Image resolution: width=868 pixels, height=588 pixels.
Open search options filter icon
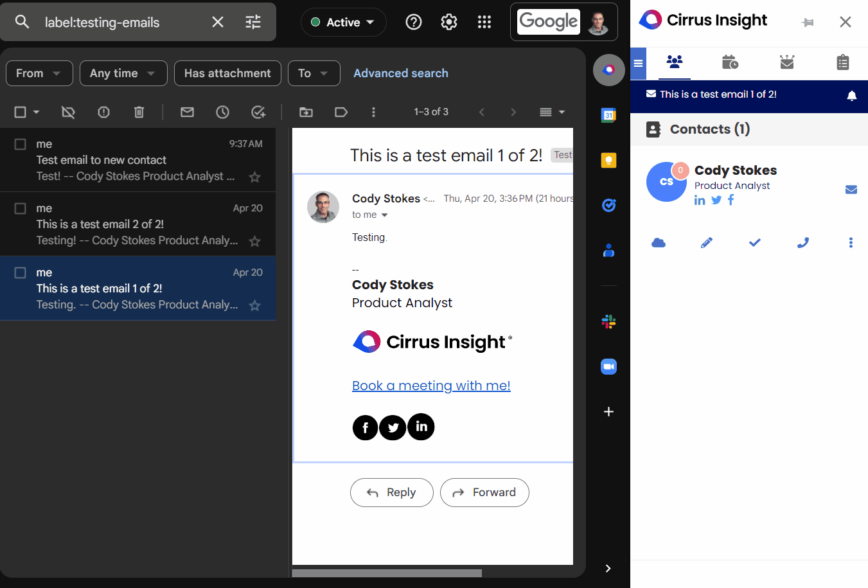(253, 22)
